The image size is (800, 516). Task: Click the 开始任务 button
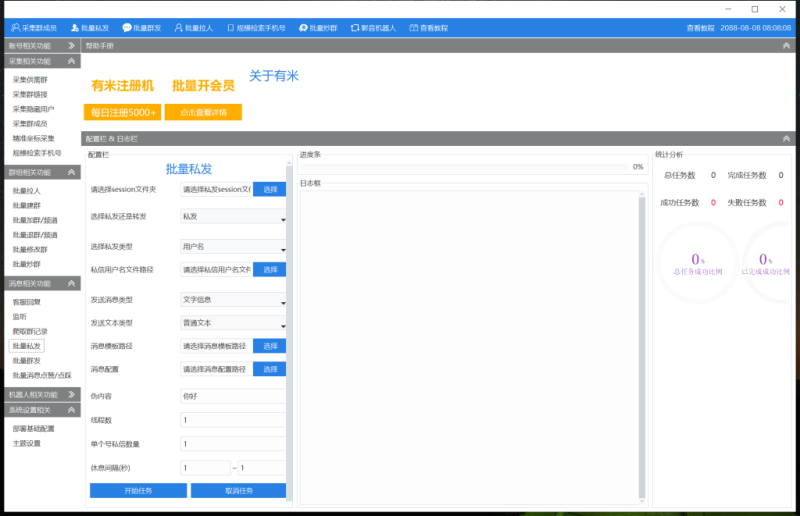click(138, 490)
